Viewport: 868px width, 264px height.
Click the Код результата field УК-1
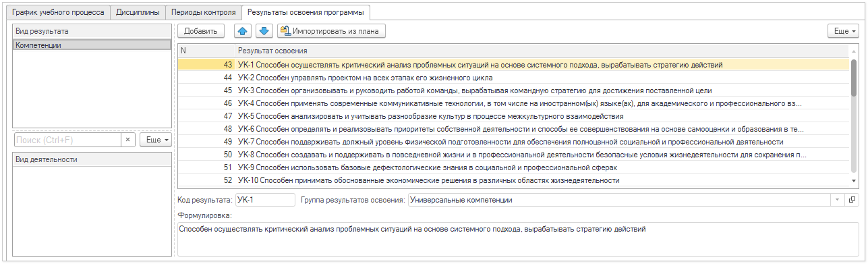[265, 200]
